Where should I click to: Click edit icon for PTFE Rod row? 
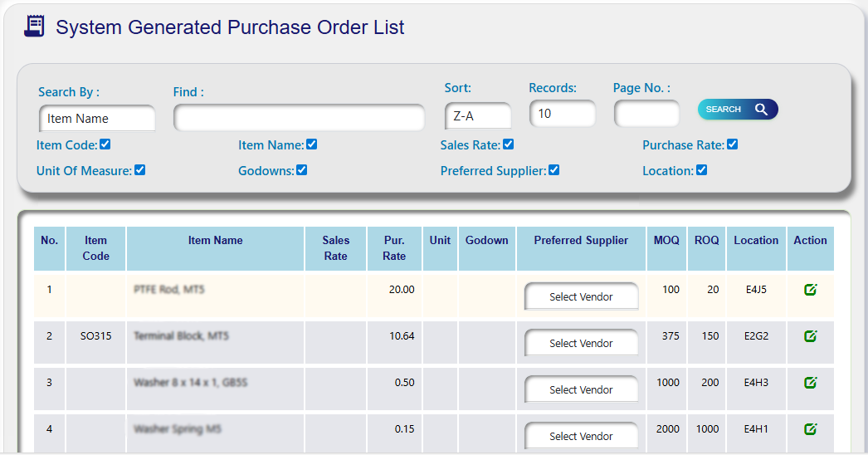click(810, 290)
